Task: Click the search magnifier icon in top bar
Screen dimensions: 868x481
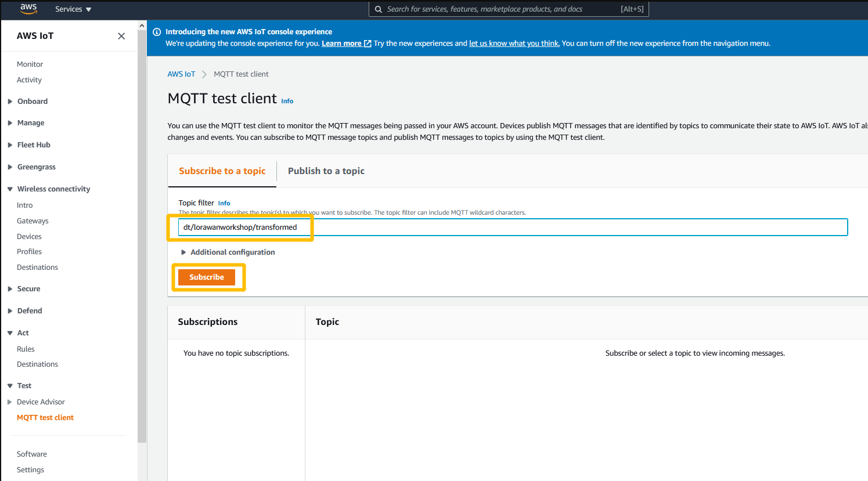Action: pos(379,9)
